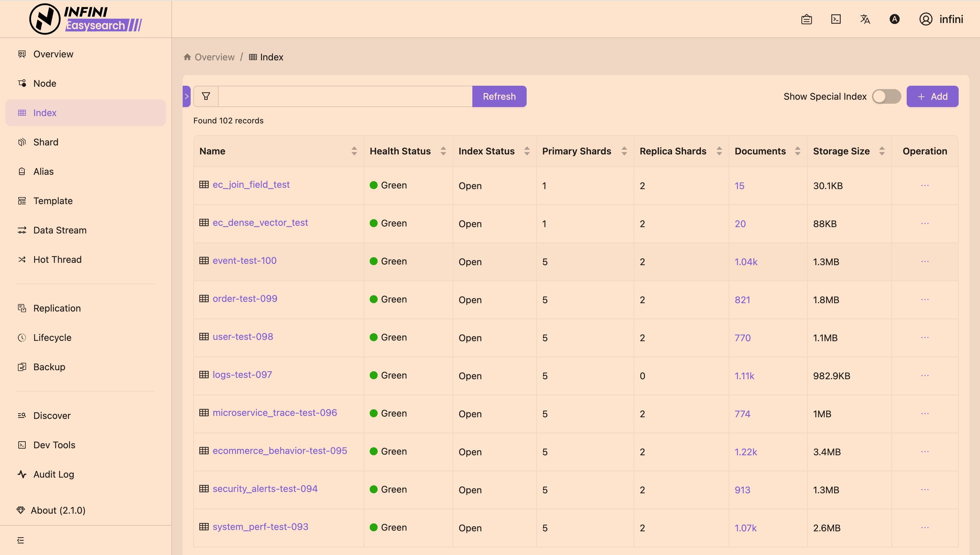This screenshot has width=980, height=555.
Task: Collapse the sidebar with bottom-left icon
Action: coord(21,540)
